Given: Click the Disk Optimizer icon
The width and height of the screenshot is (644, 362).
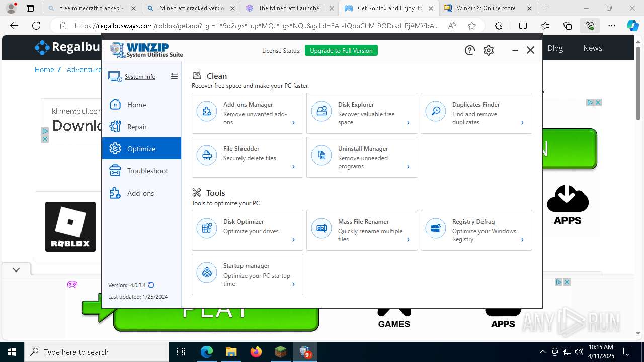Looking at the screenshot, I should (207, 229).
